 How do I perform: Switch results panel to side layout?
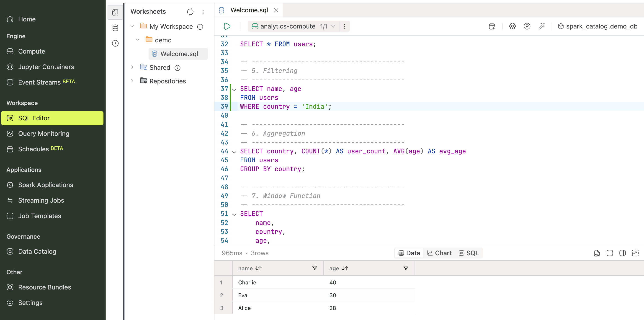[x=622, y=253]
